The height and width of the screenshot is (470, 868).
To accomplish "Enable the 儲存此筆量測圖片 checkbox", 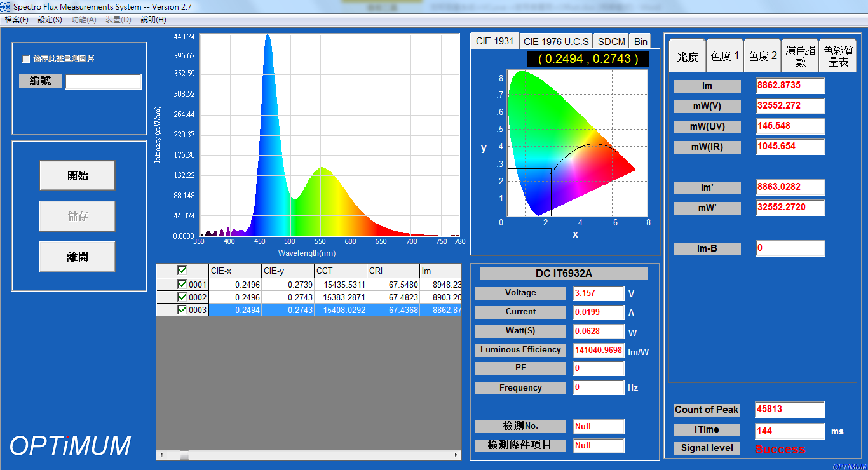I will [x=25, y=58].
